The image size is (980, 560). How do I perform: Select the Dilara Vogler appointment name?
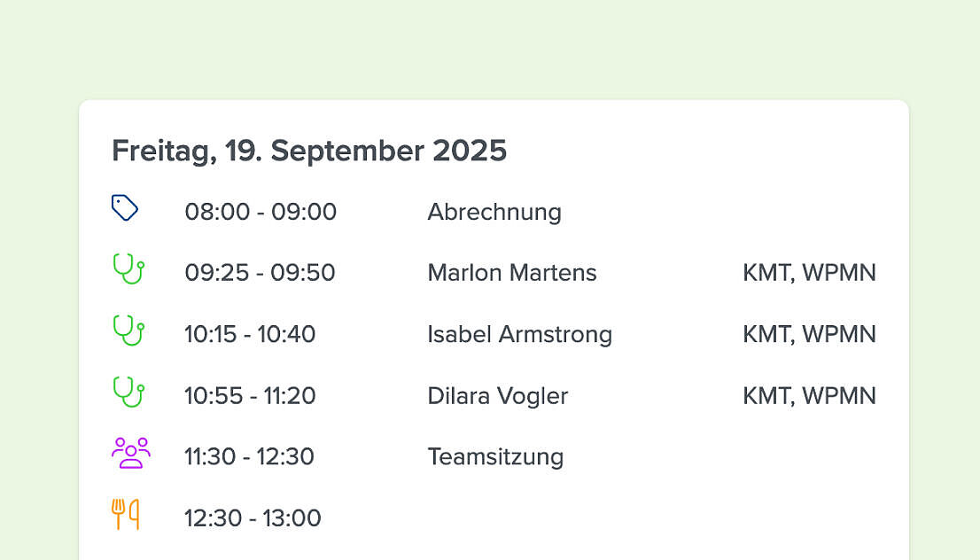pyautogui.click(x=497, y=396)
